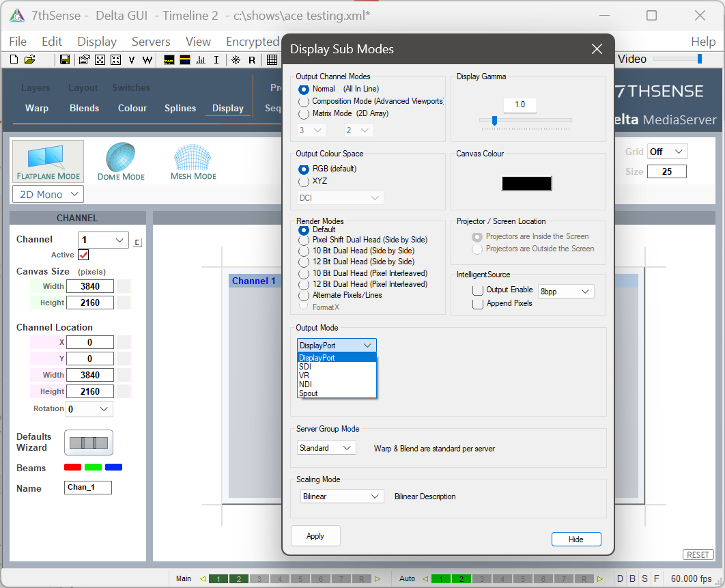Screen dimensions: 725x588
Task: Click the Hide button in dialog
Action: (575, 540)
